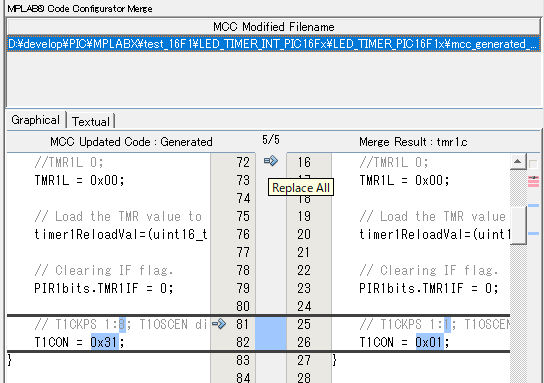Click line number 76 in the Generated gutter
The image size is (544, 383).
[x=243, y=235]
